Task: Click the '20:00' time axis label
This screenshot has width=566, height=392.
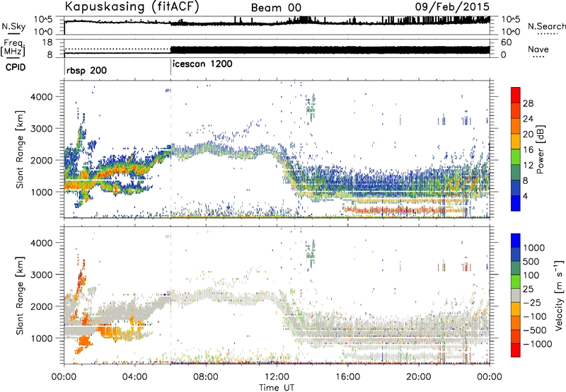Action: tap(418, 377)
